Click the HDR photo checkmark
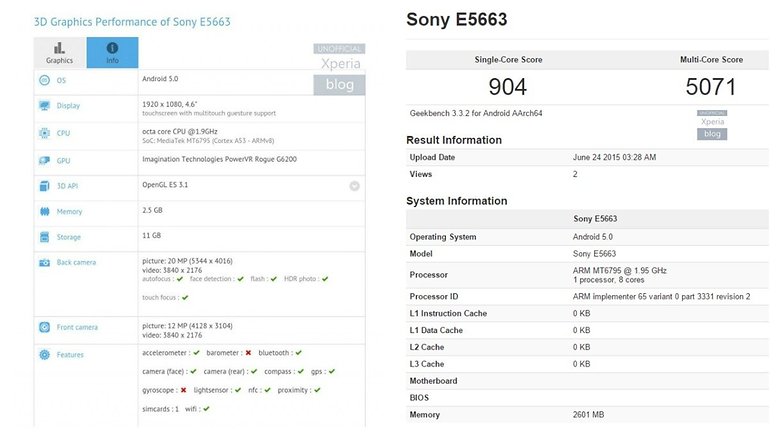The image size is (782, 440). [x=325, y=279]
